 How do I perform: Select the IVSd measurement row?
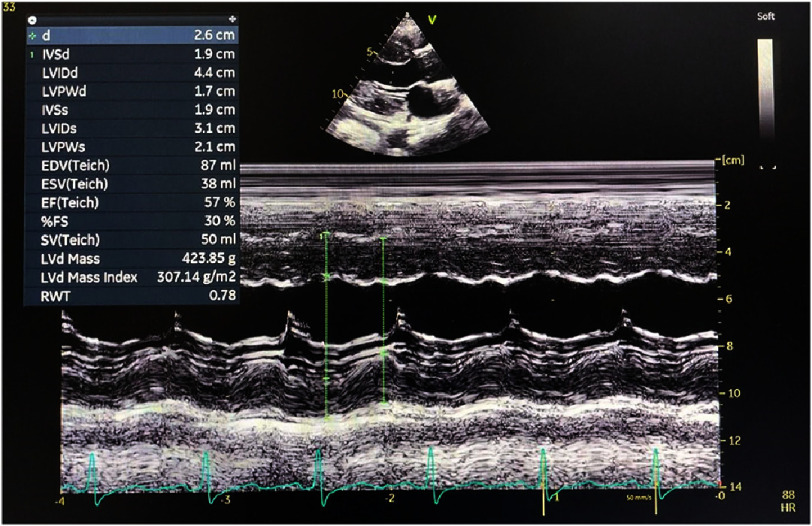(133, 54)
